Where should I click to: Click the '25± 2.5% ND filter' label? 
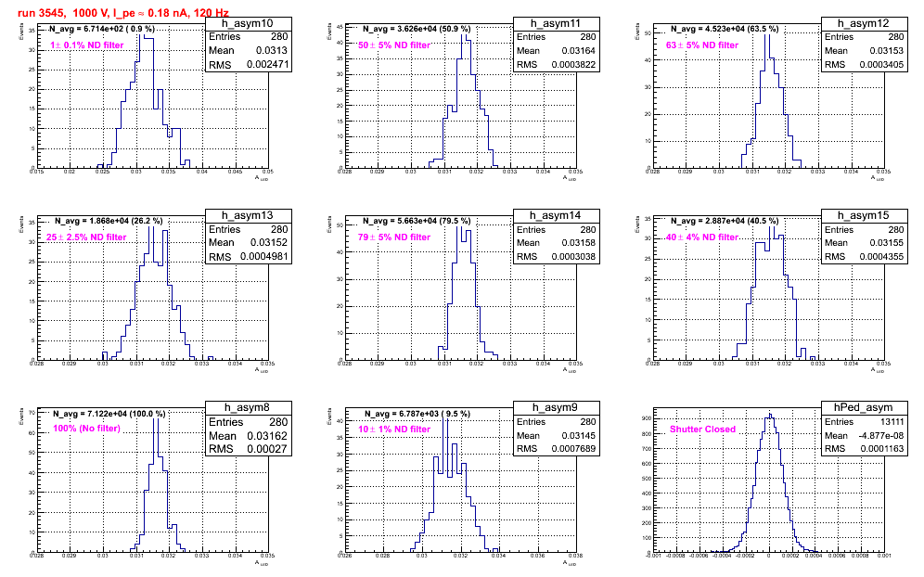click(86, 237)
